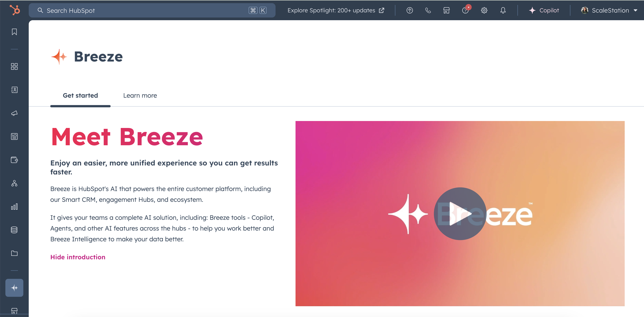Click the contacts/people sidebar icon
Screen dimensions: 644x317
(x=14, y=89)
